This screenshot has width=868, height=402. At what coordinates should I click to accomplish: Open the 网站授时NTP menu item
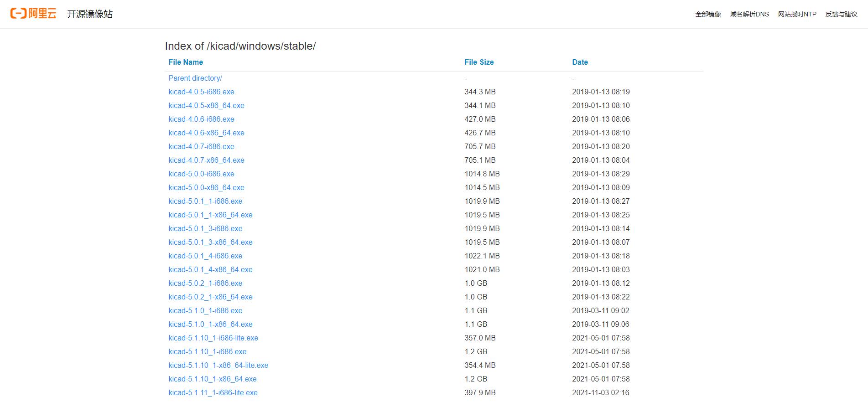click(x=797, y=14)
